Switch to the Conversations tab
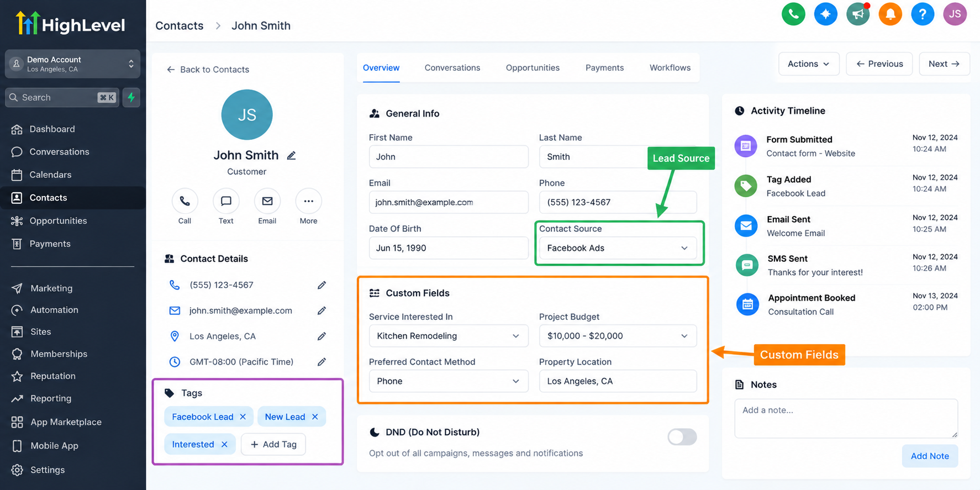This screenshot has width=980, height=490. pyautogui.click(x=452, y=68)
